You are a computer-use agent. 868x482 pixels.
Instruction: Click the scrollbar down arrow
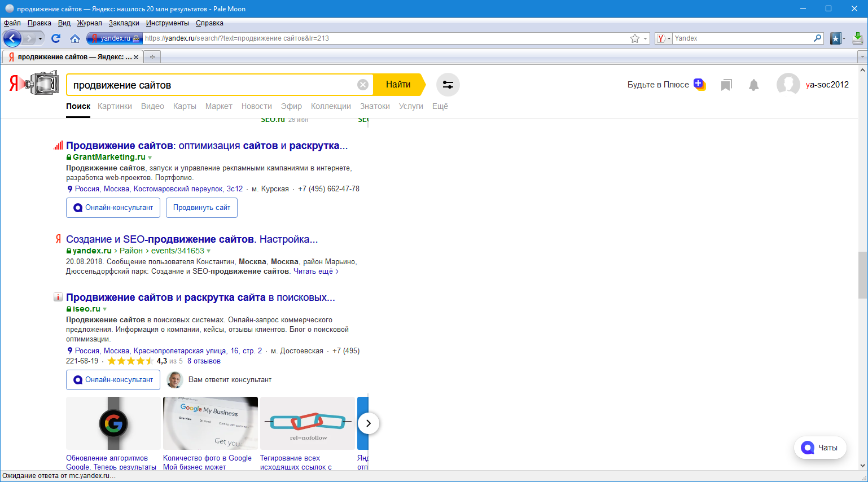(862, 466)
